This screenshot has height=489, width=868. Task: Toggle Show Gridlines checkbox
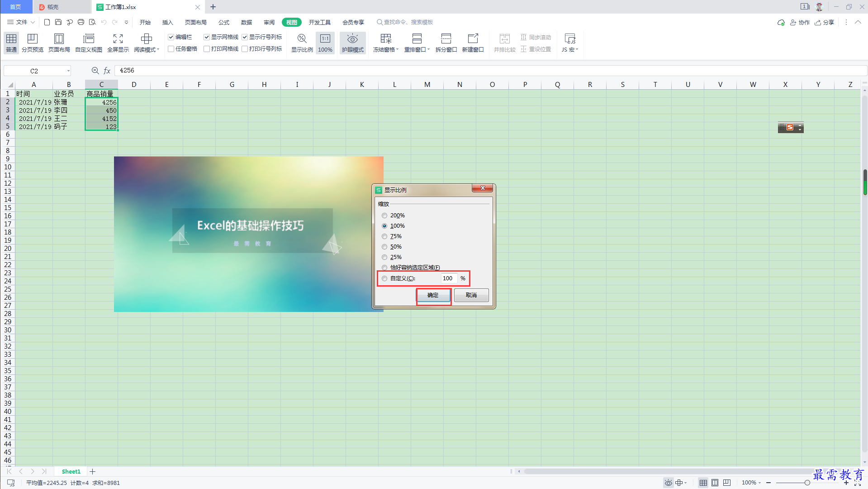point(207,37)
